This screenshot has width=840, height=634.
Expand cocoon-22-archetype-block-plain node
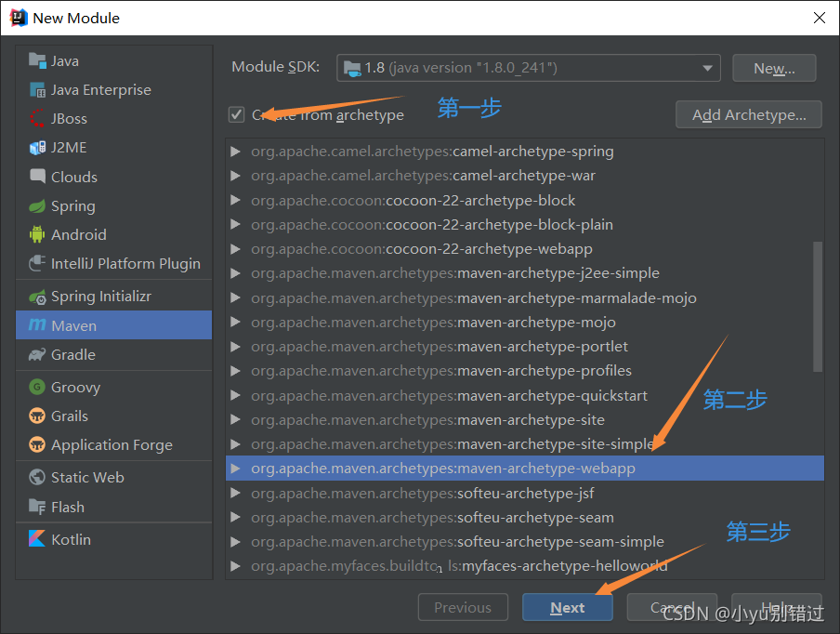(x=235, y=224)
